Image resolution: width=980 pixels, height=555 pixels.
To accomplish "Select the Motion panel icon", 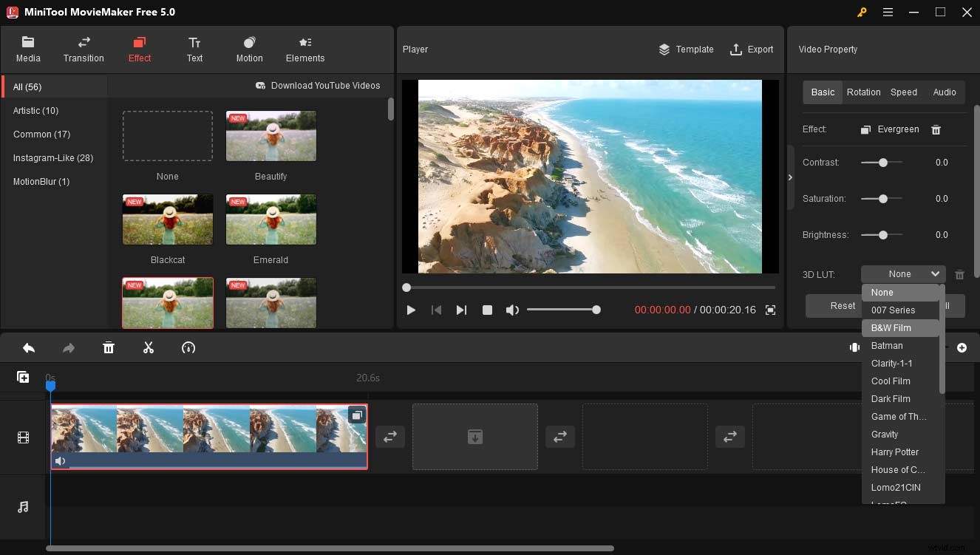I will click(x=249, y=43).
